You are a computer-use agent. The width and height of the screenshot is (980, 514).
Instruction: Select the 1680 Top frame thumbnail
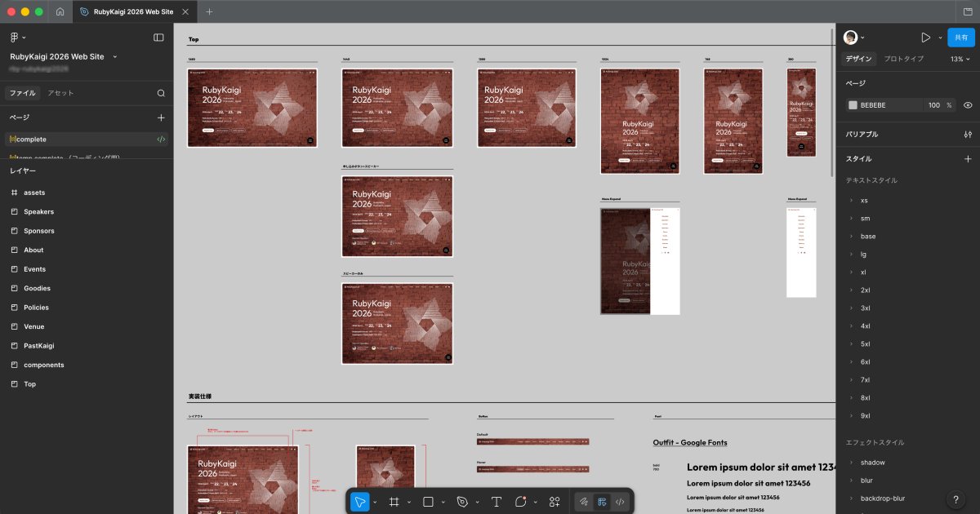(x=252, y=108)
